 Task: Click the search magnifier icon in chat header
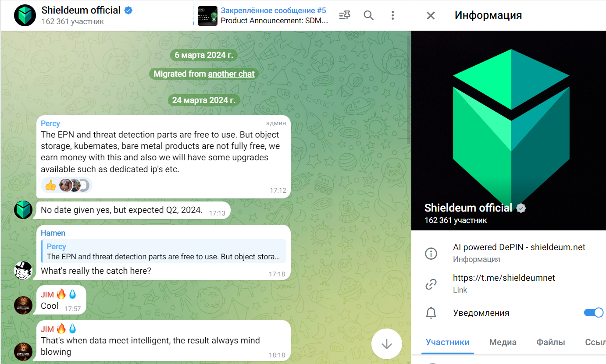click(x=369, y=16)
